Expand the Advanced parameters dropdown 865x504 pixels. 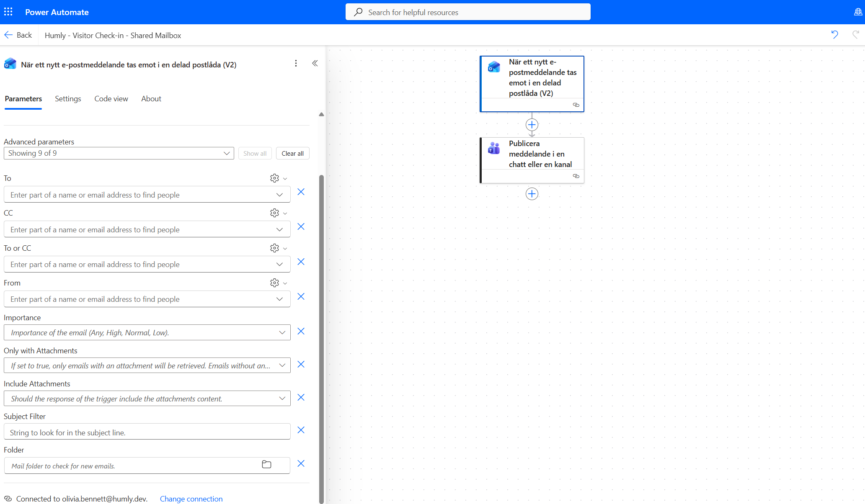click(119, 153)
